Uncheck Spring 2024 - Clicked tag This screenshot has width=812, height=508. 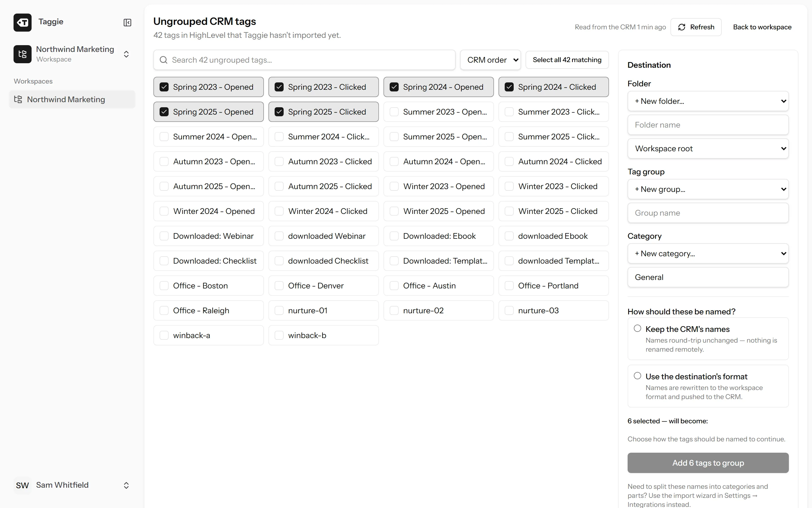(509, 87)
